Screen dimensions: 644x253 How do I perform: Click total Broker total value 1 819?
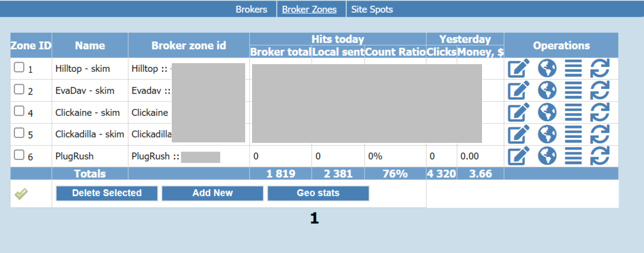point(281,174)
